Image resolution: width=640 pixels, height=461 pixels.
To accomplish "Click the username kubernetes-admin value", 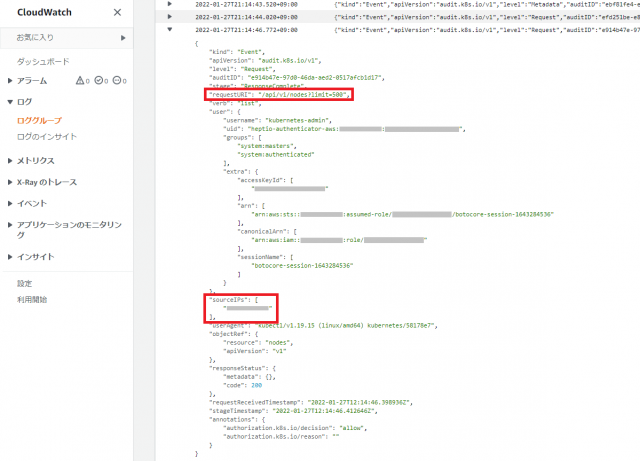I will [x=298, y=120].
